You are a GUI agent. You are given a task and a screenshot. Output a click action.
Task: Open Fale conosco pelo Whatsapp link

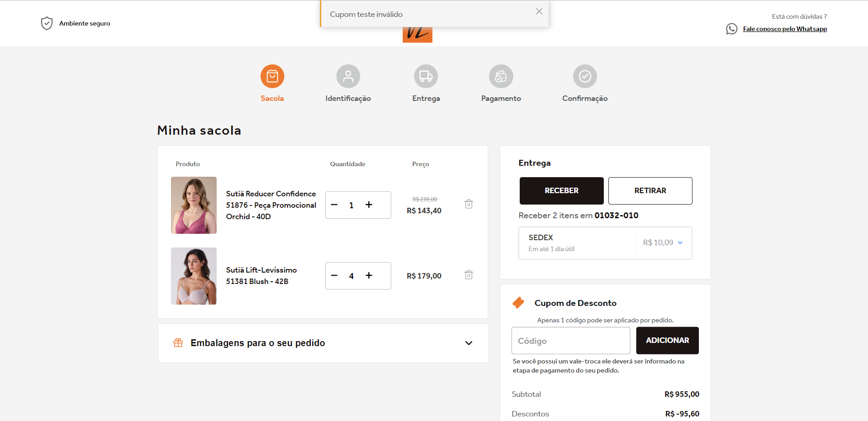785,29
